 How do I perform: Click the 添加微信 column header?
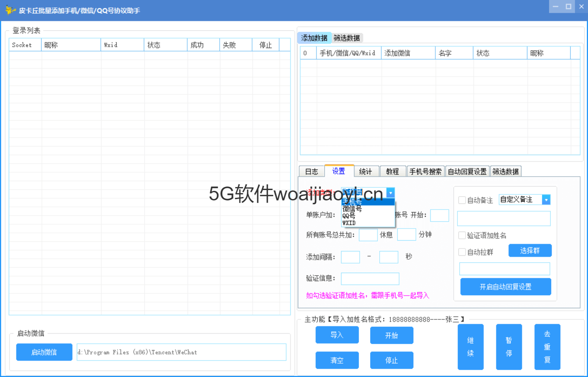[x=409, y=53]
